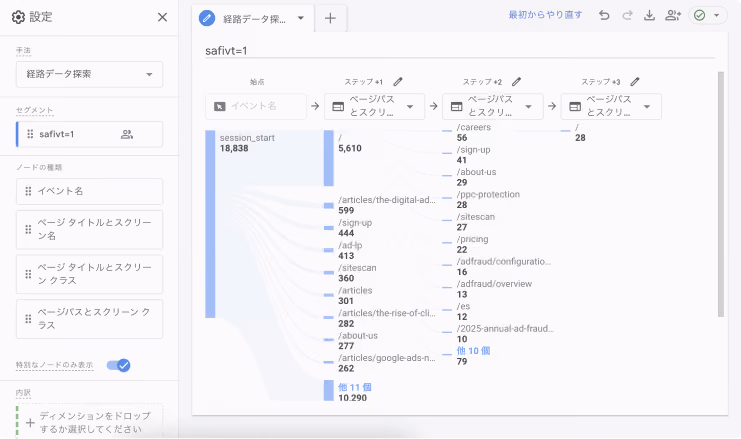Select イベント名 node type
The height and width of the screenshot is (439, 741).
click(89, 191)
